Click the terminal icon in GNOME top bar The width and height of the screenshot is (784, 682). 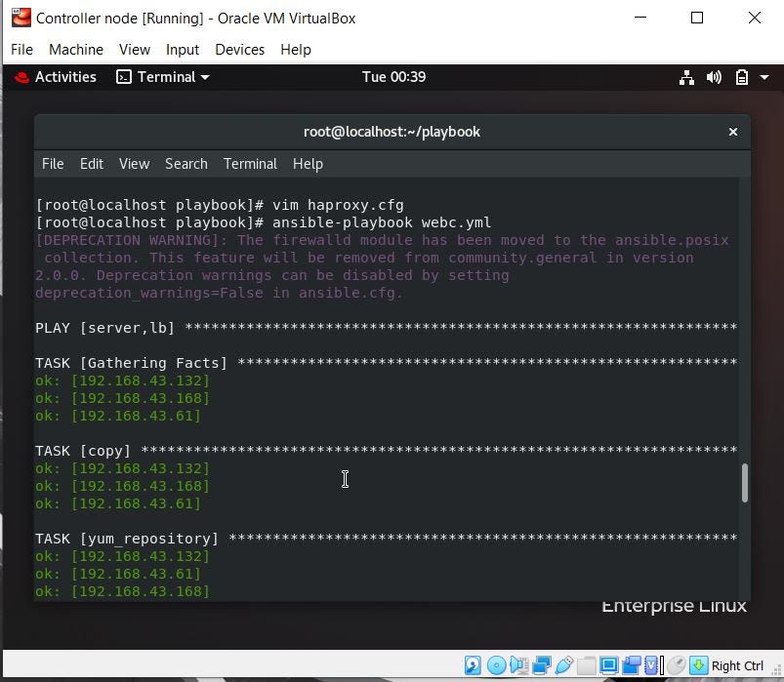click(x=123, y=77)
